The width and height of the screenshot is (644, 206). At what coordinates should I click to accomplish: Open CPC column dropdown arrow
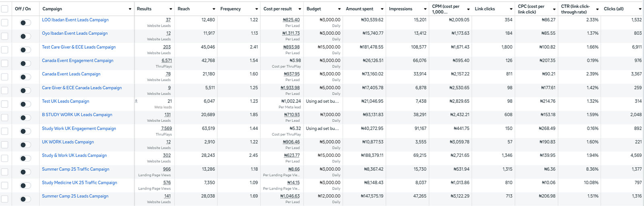coord(554,9)
